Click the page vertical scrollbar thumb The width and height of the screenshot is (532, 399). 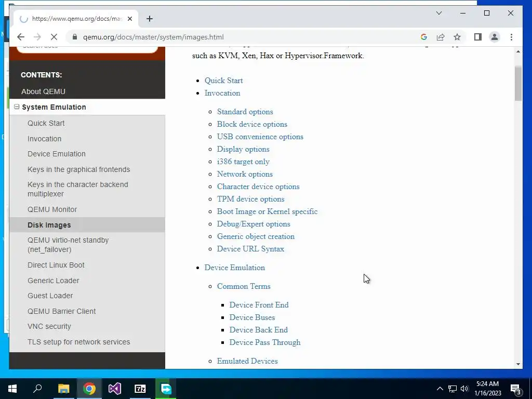coord(518,83)
